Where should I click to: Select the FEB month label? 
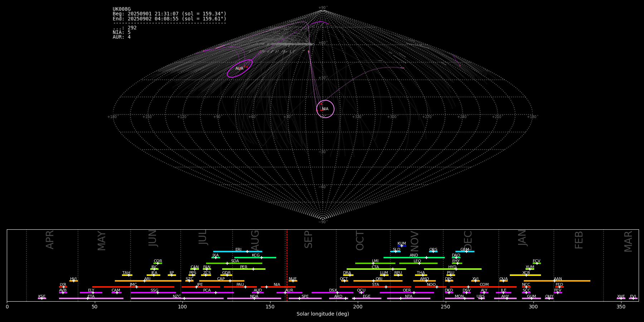(x=579, y=240)
